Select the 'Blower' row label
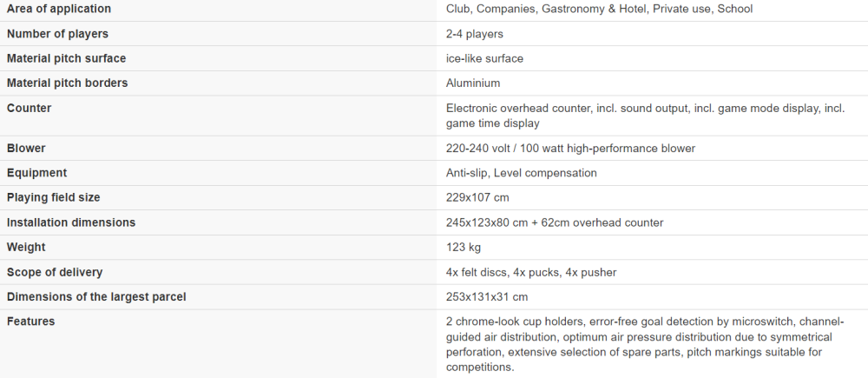Screen dimensions: 868x378 (x=26, y=148)
